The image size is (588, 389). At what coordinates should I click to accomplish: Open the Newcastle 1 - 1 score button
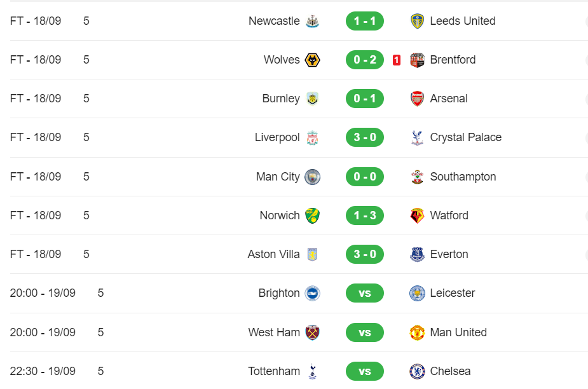[x=364, y=21]
